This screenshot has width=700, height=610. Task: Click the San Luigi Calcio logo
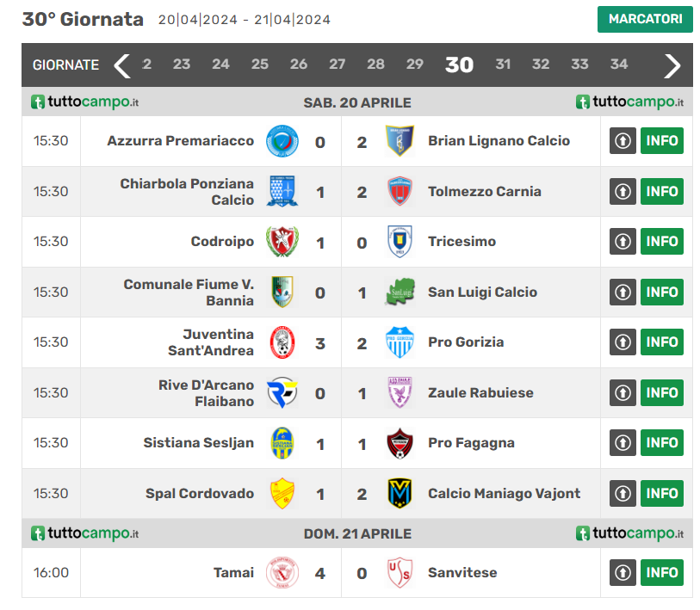tap(400, 293)
